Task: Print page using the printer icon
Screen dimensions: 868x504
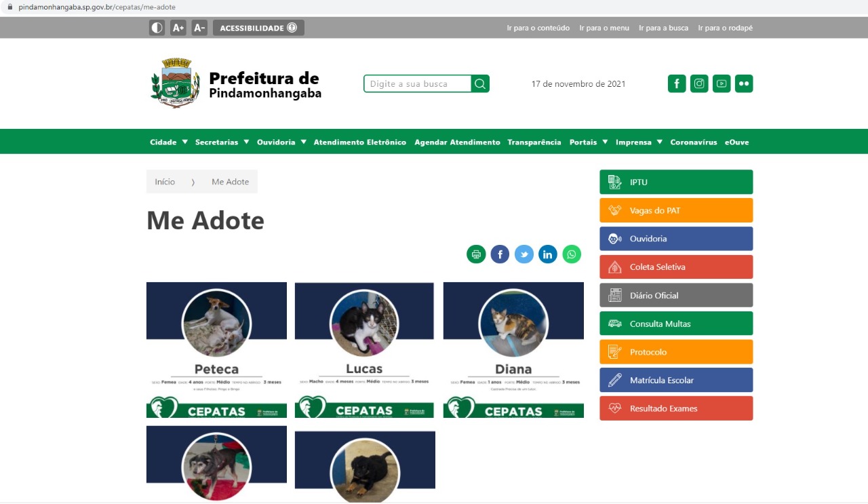Action: pos(476,254)
